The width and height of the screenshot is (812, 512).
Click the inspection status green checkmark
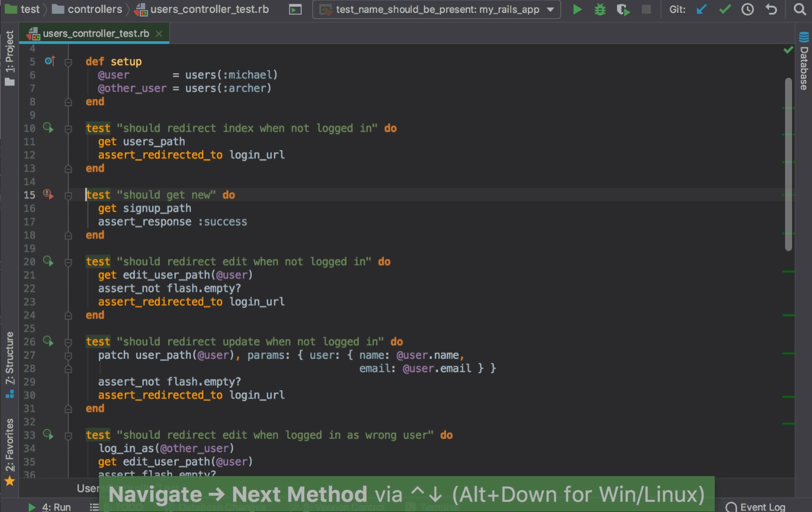788,49
